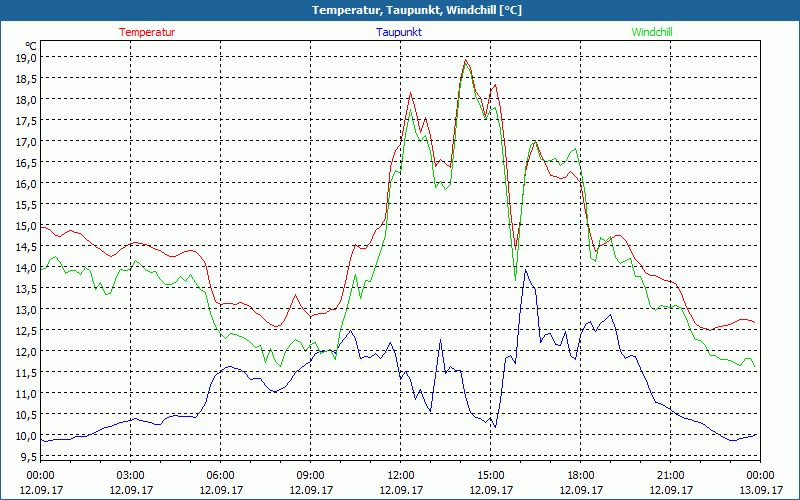Click the 17,0 y-axis label
Screen dimensions: 800x500
pos(26,141)
